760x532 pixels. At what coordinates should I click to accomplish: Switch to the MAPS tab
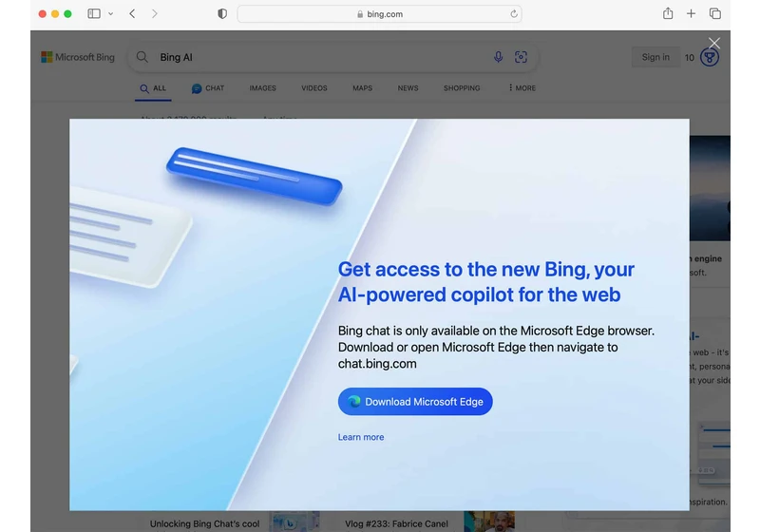tap(363, 88)
